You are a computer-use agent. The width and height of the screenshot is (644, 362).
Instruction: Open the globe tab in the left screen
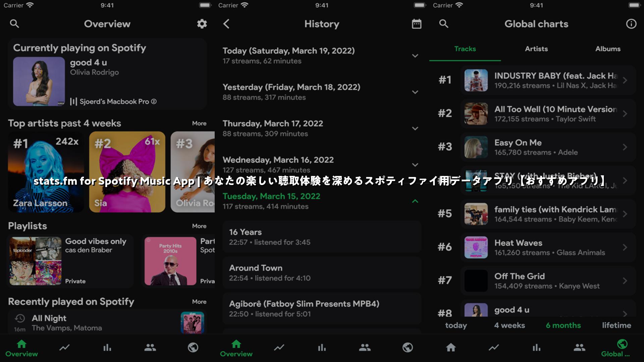point(193,348)
